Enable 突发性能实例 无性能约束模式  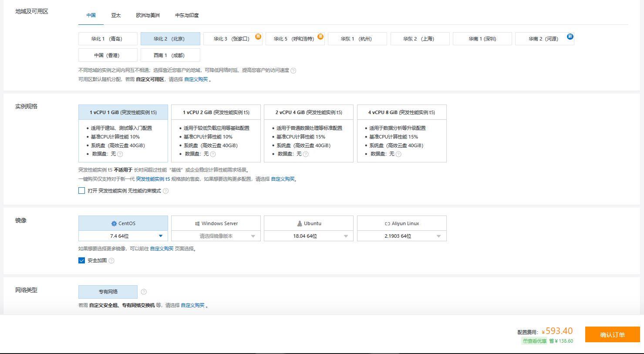tap(81, 190)
